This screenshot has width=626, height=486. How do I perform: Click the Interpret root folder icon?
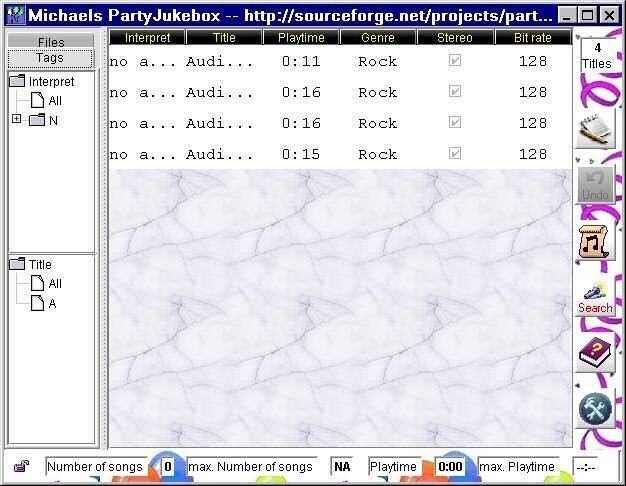(17, 81)
